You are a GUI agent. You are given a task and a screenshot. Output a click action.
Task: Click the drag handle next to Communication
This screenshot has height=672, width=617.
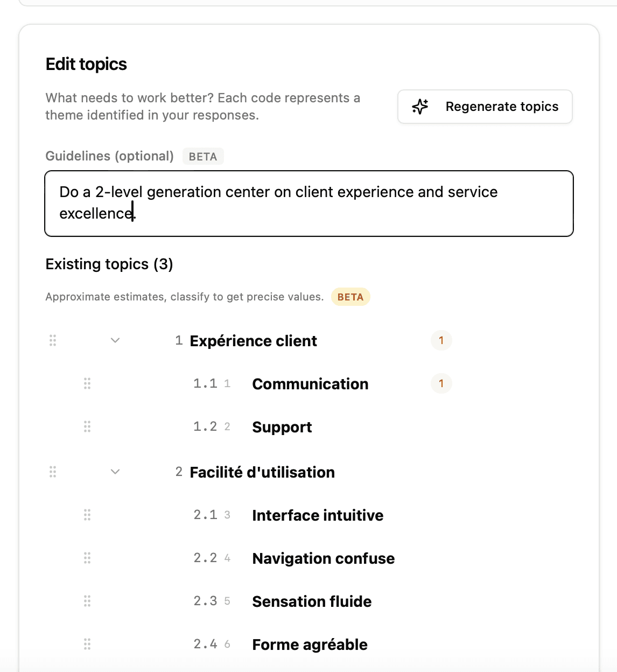(x=87, y=383)
